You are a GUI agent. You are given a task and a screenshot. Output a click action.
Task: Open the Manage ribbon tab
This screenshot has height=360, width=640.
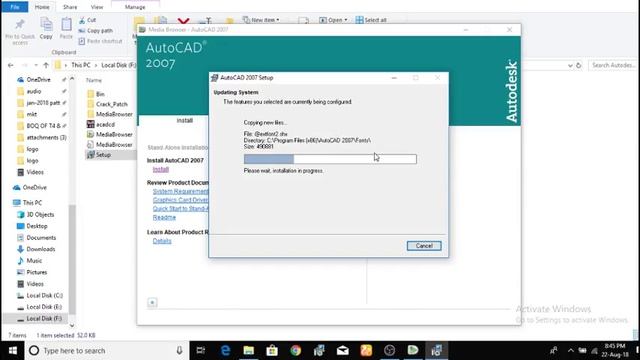pos(135,7)
